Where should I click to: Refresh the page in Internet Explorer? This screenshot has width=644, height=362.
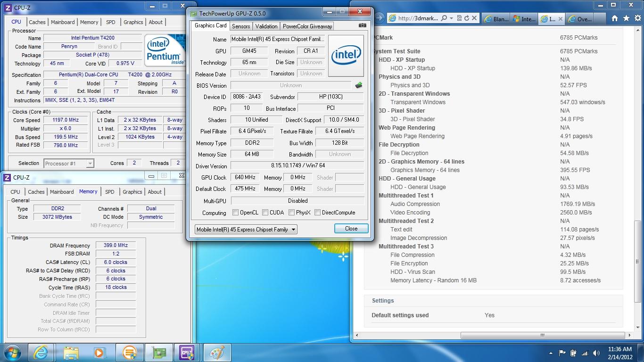[x=466, y=18]
